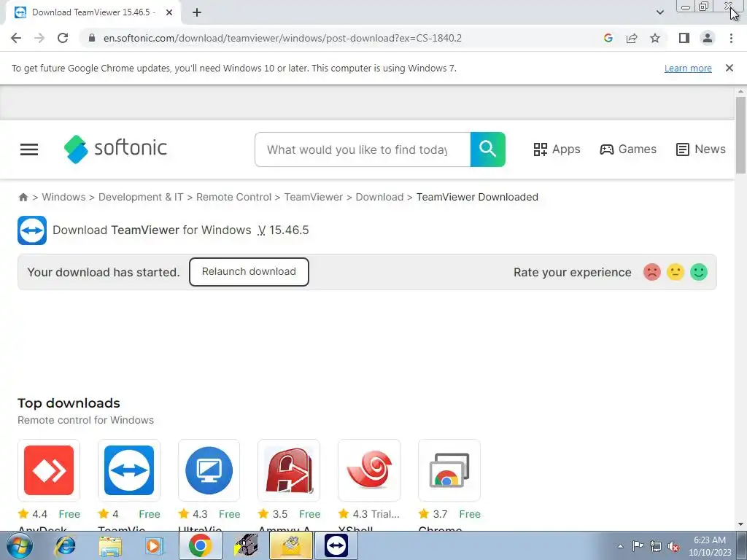Screen dimensions: 747x560
Task: Share this page via share icon
Action: pyautogui.click(x=632, y=38)
